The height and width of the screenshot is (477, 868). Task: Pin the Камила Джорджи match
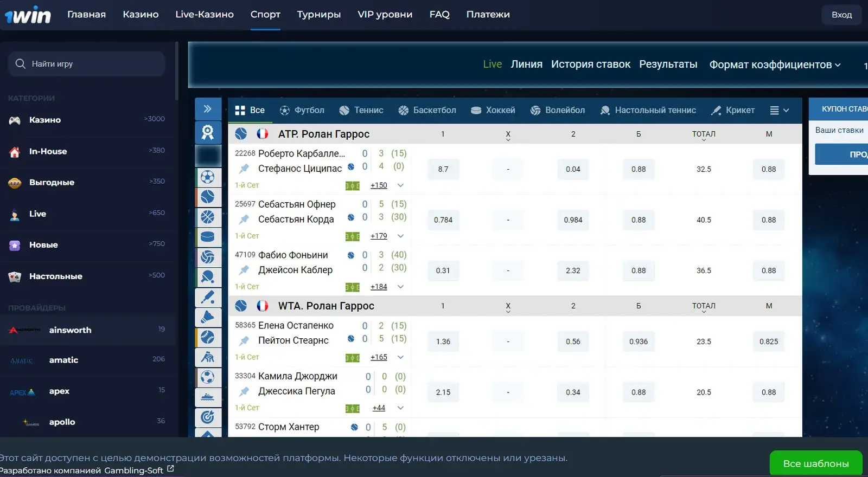[244, 391]
